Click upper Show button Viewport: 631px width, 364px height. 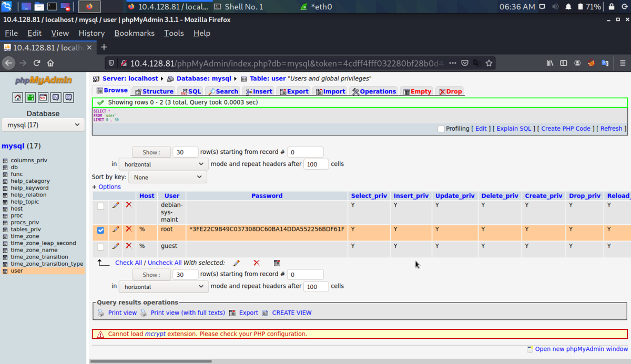coord(151,152)
